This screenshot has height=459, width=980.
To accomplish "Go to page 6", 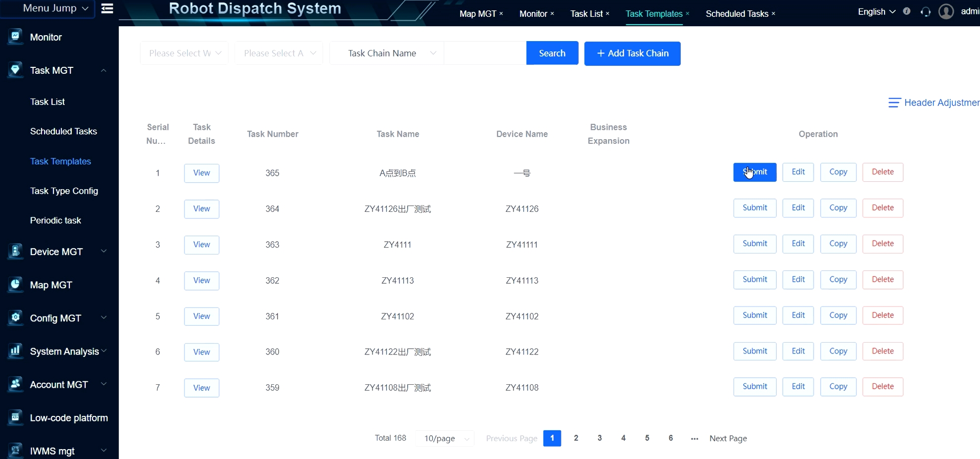I will pos(671,438).
